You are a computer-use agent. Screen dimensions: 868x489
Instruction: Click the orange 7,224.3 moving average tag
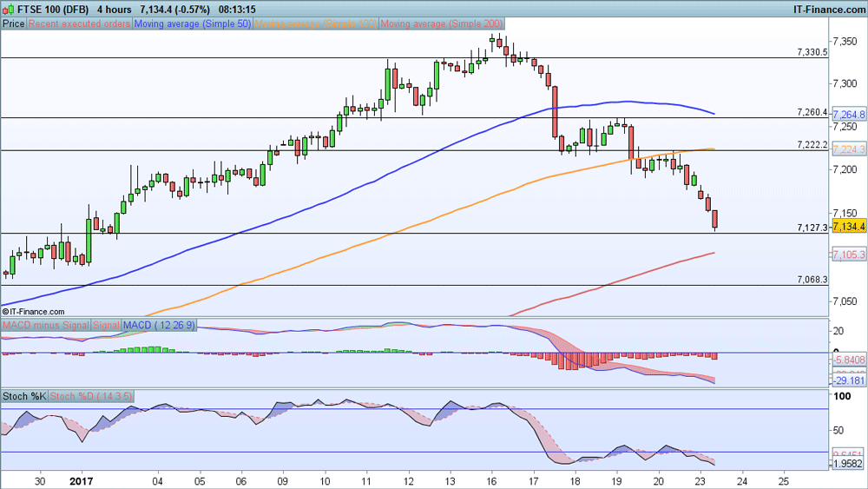tap(849, 149)
